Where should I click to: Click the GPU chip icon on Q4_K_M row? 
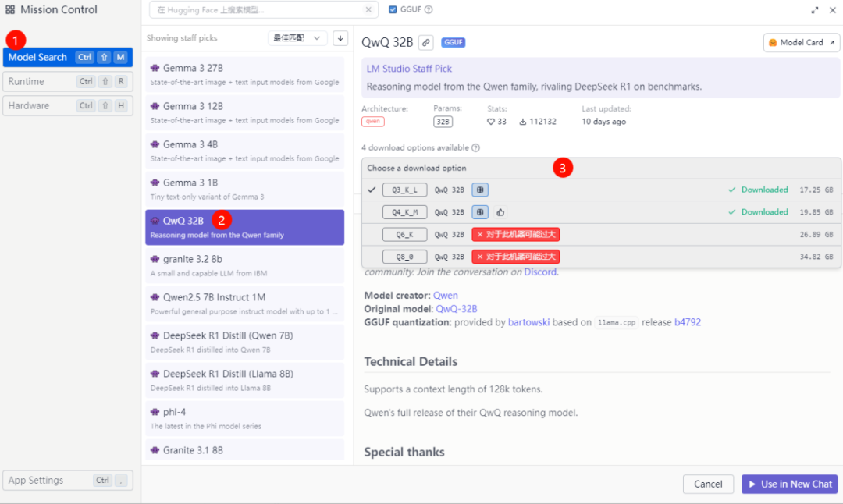(480, 212)
